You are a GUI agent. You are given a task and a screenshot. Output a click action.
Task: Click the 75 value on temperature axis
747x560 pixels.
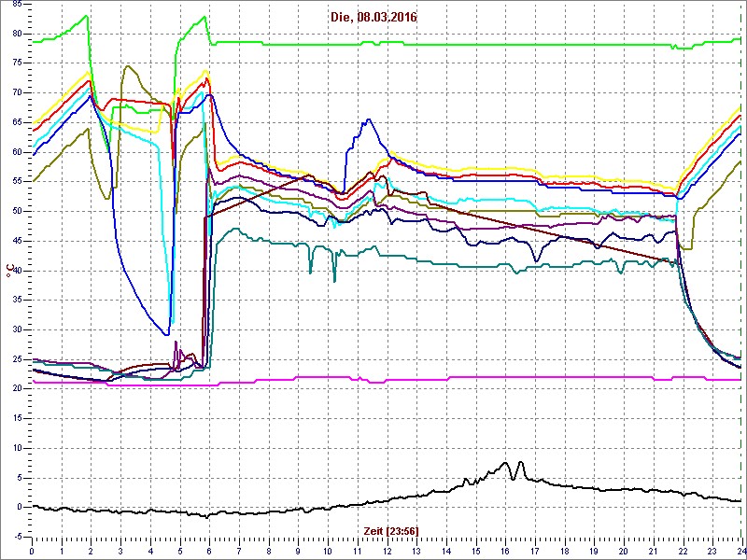pos(17,63)
